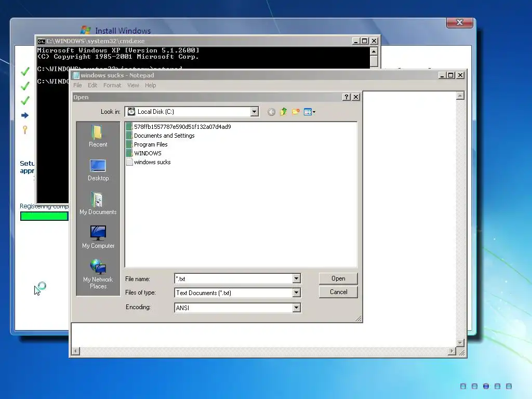Click the green setup progress bar
Screen dimensions: 532x399
pos(44,216)
